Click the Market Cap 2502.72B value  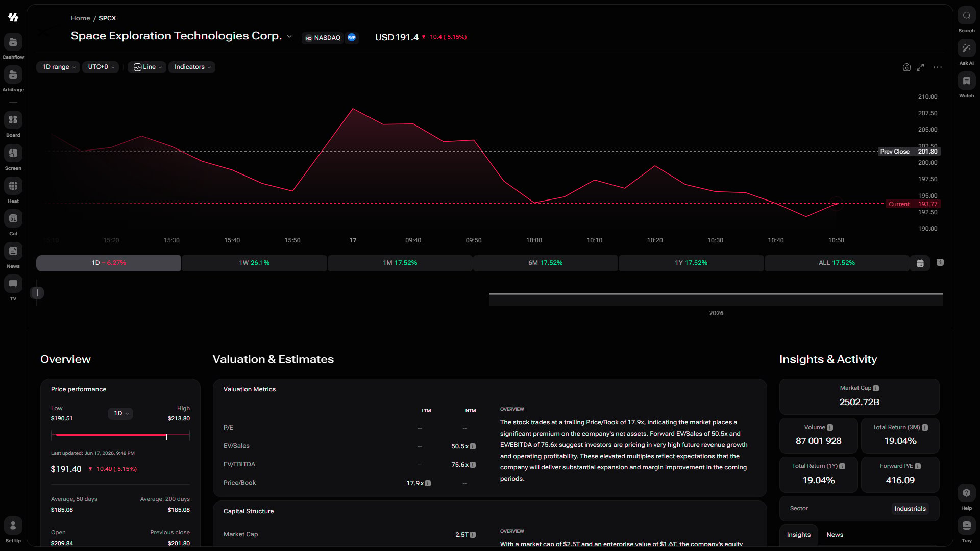(860, 402)
